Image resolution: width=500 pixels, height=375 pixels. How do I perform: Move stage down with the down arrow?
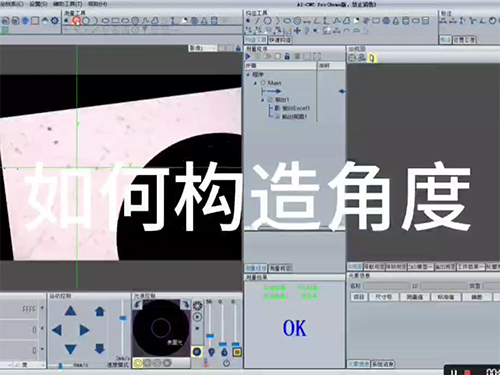click(70, 349)
